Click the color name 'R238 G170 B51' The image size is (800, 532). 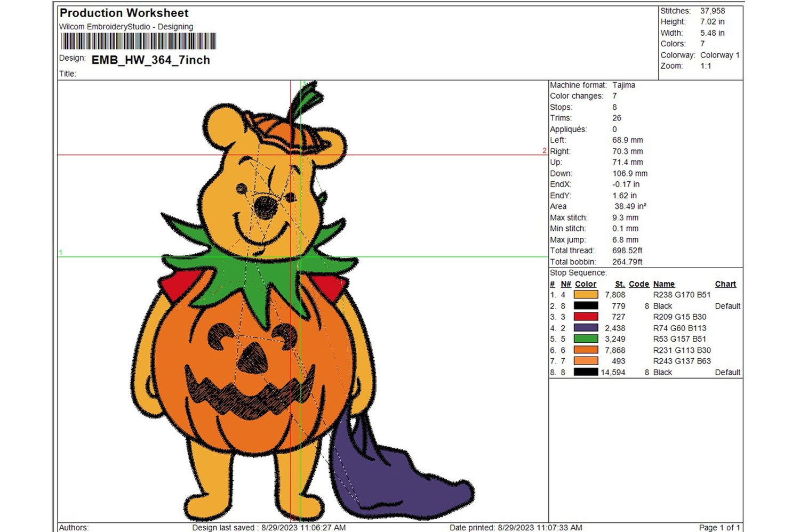tap(682, 295)
